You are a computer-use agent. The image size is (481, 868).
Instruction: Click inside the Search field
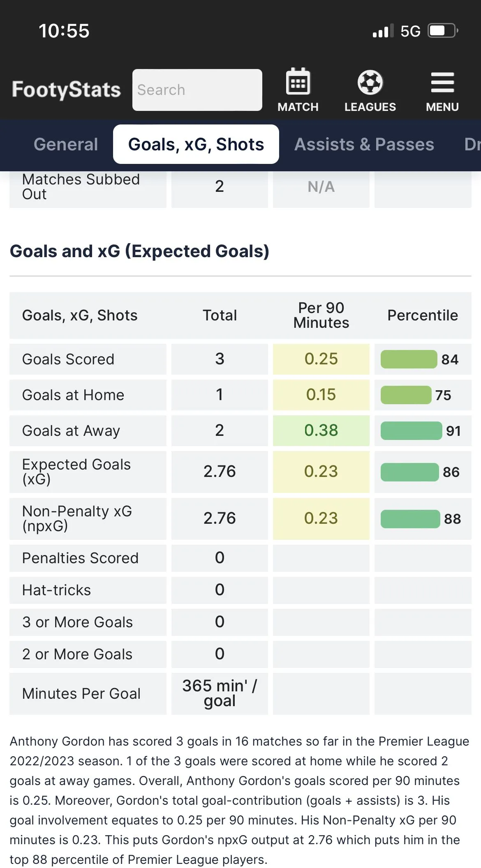[197, 90]
